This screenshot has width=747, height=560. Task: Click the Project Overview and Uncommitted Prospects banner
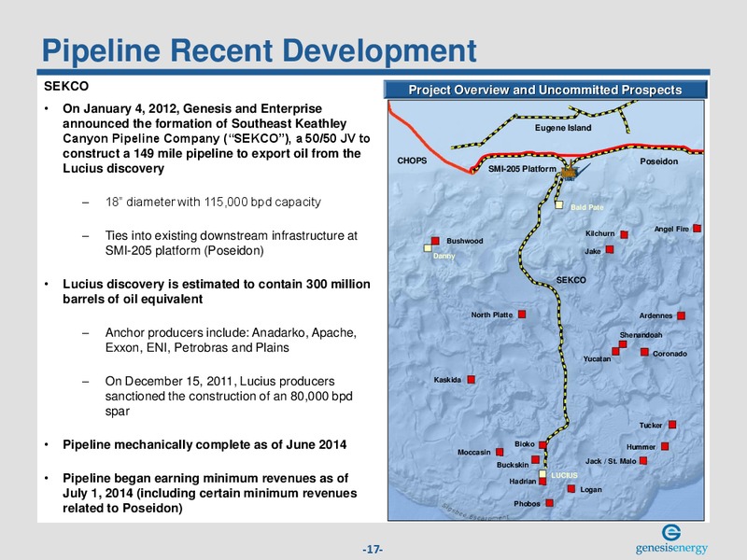(x=545, y=90)
